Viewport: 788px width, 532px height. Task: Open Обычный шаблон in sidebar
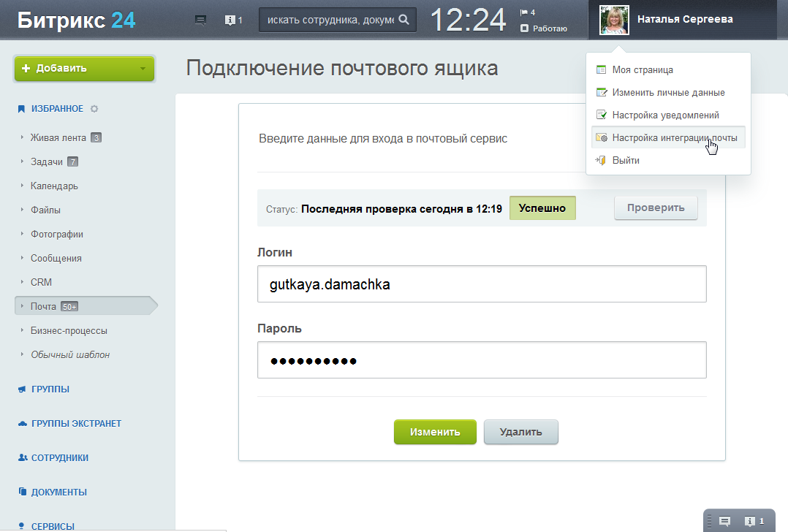pyautogui.click(x=70, y=354)
